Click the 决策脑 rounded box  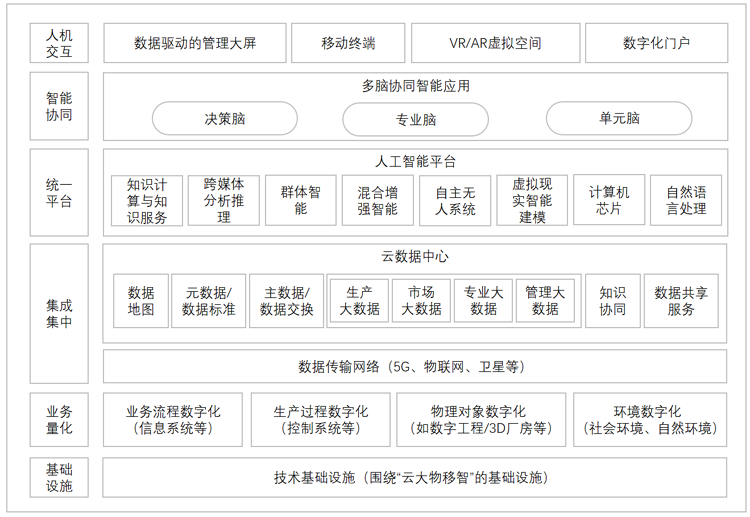225,118
